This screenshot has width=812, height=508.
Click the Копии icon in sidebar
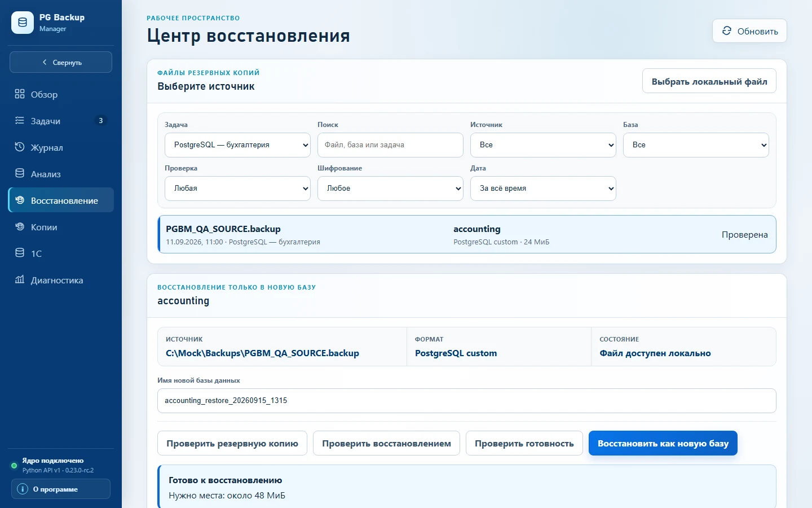pos(20,226)
